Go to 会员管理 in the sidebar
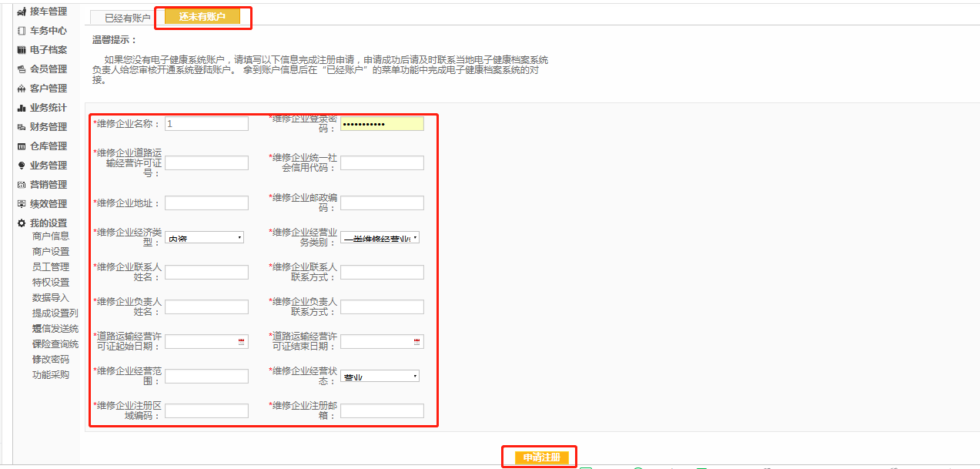 48,69
